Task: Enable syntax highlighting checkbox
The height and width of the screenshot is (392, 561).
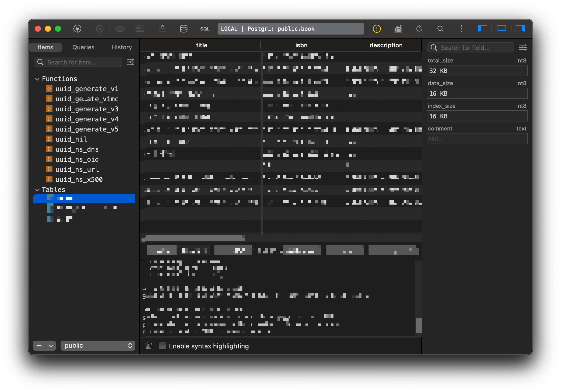Action: (x=162, y=346)
